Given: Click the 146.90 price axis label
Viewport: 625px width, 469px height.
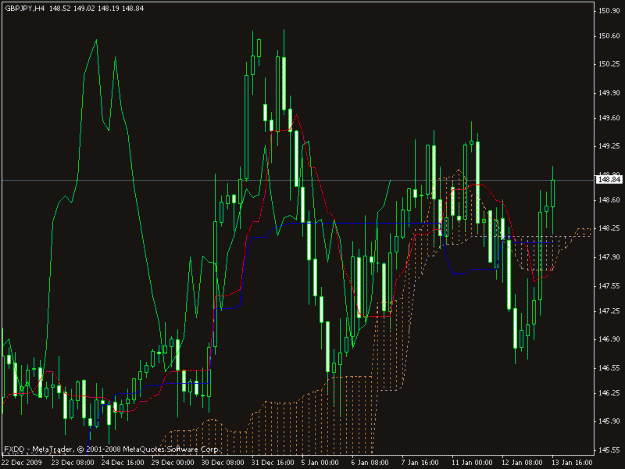Looking at the screenshot, I should point(609,339).
